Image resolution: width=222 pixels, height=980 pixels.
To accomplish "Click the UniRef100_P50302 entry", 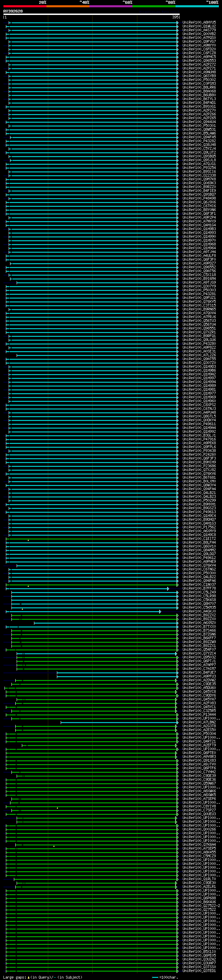I will coord(199,80).
